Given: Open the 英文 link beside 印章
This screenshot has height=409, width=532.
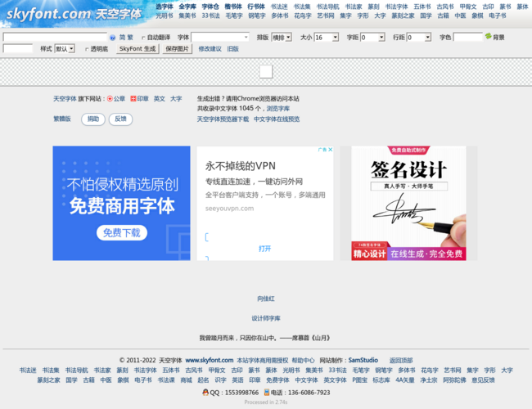Looking at the screenshot, I should [x=159, y=99].
